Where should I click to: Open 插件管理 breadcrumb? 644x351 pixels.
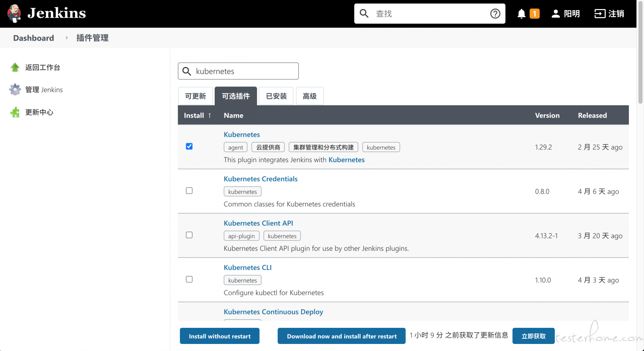point(92,38)
